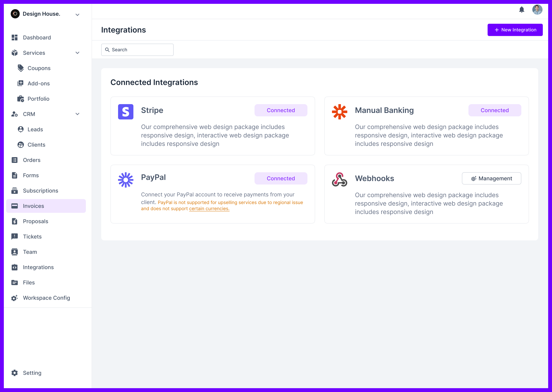Open notifications via the bell icon
Viewport: 552px width, 392px height.
click(x=522, y=10)
